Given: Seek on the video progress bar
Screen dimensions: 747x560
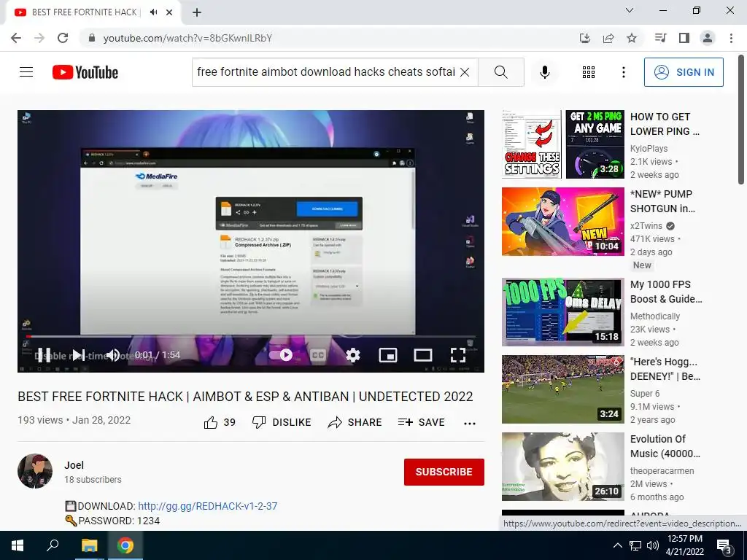Looking at the screenshot, I should tap(251, 337).
